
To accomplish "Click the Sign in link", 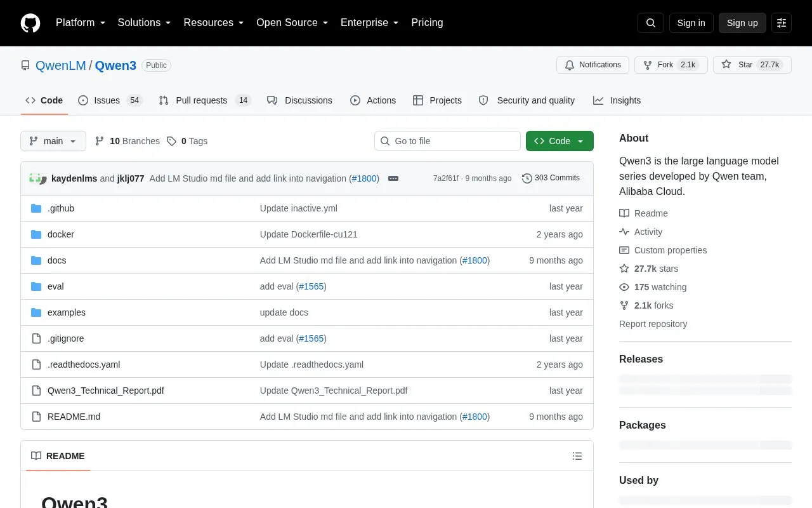I will pos(691,23).
